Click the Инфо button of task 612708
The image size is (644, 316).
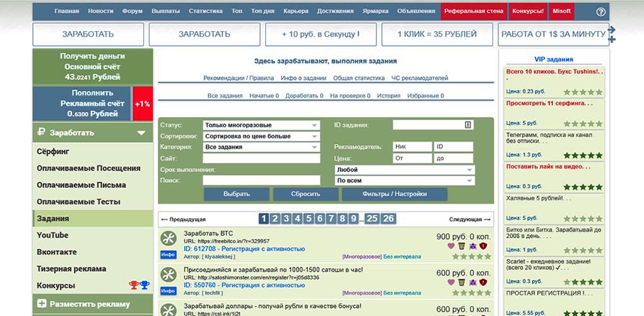coord(169,255)
